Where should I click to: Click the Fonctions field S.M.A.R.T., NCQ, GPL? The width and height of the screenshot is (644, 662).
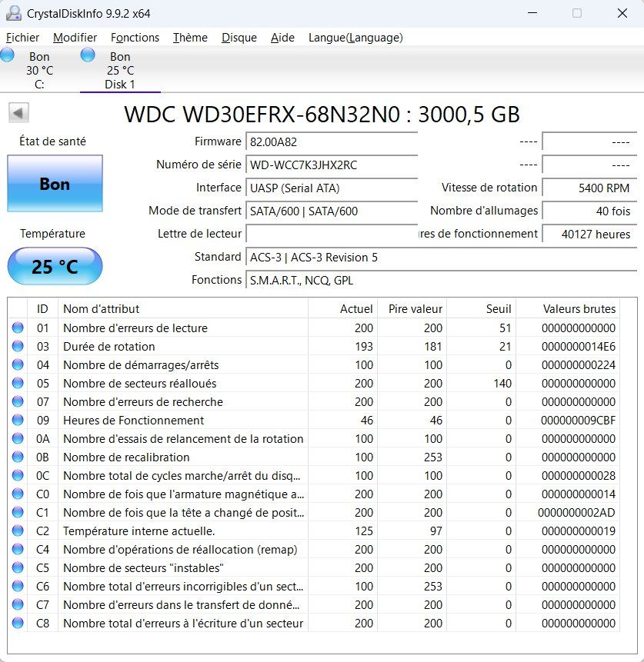pyautogui.click(x=442, y=280)
